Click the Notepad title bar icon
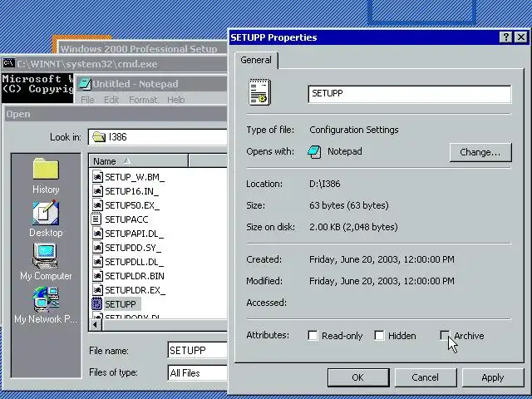This screenshot has width=532, height=399. [85, 84]
